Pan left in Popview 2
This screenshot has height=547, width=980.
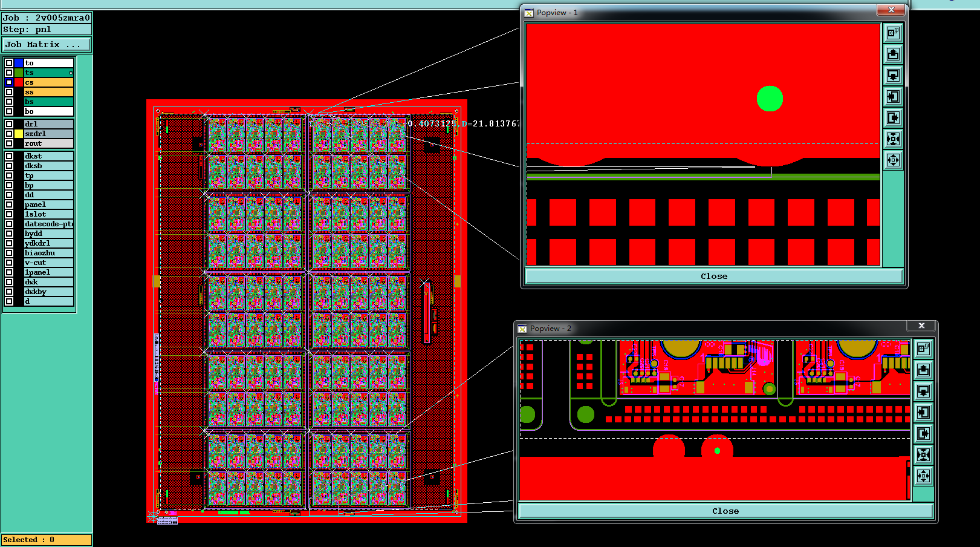(923, 412)
